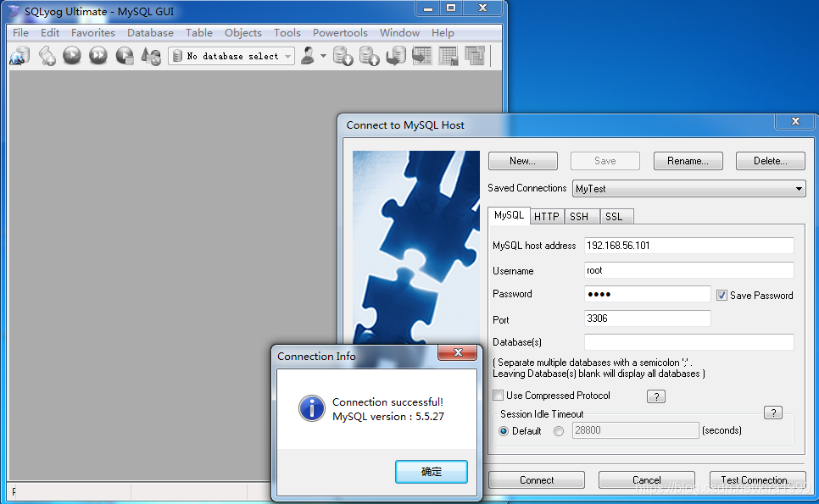Click the blue information icon in Connection Info
The image size is (819, 504).
coord(312,408)
